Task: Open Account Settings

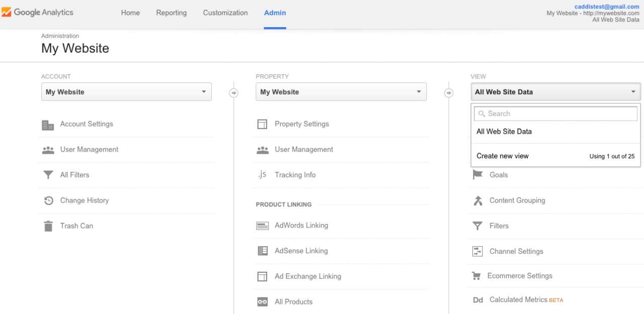Action: pos(87,124)
